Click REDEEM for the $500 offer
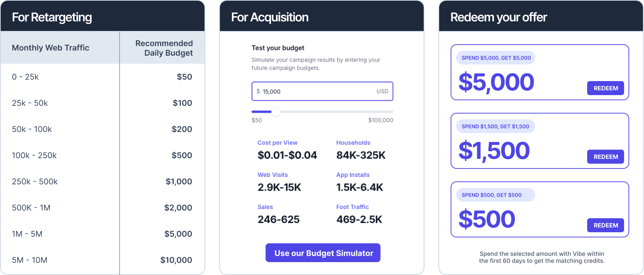This screenshot has width=644, height=275. pos(605,225)
